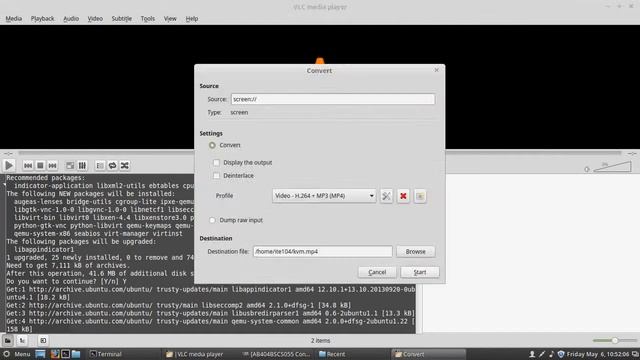Close the Convert dialog
640x360 pixels.
coord(436,70)
